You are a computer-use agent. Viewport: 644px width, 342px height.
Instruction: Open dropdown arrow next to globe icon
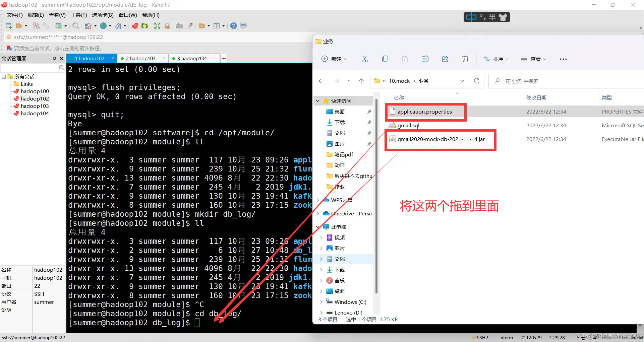pyautogui.click(x=110, y=26)
